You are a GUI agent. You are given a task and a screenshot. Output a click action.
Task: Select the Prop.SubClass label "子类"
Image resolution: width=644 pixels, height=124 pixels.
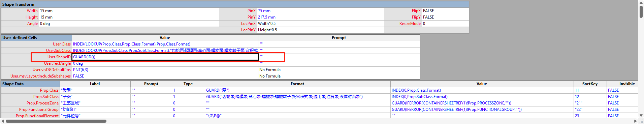[95, 97]
